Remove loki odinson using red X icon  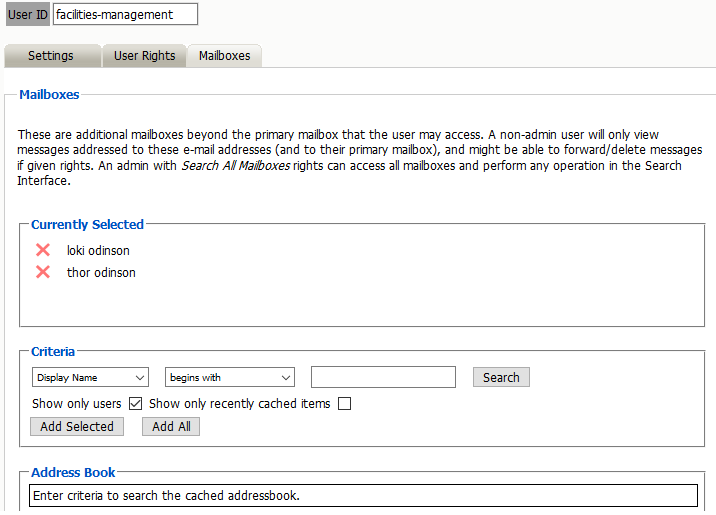pos(43,250)
